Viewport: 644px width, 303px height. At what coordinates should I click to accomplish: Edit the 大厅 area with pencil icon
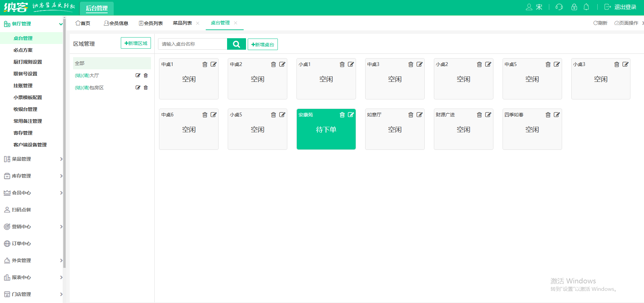tap(138, 75)
